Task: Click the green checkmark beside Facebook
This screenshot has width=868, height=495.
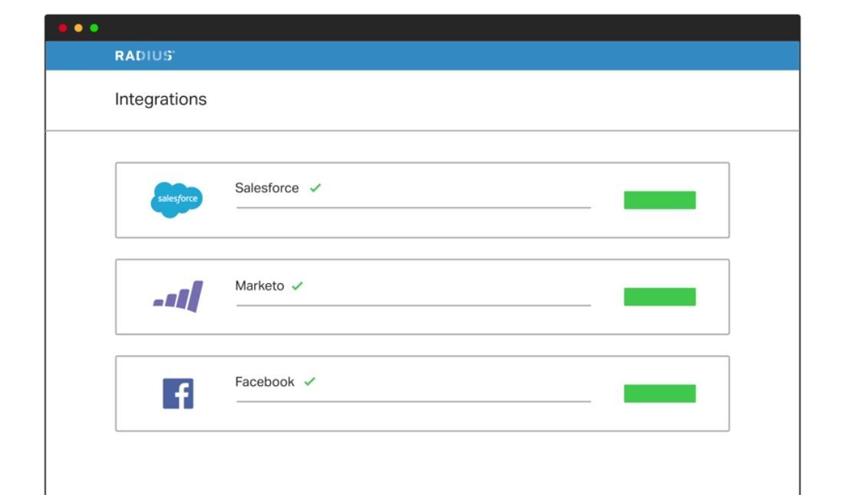Action: 309,382
